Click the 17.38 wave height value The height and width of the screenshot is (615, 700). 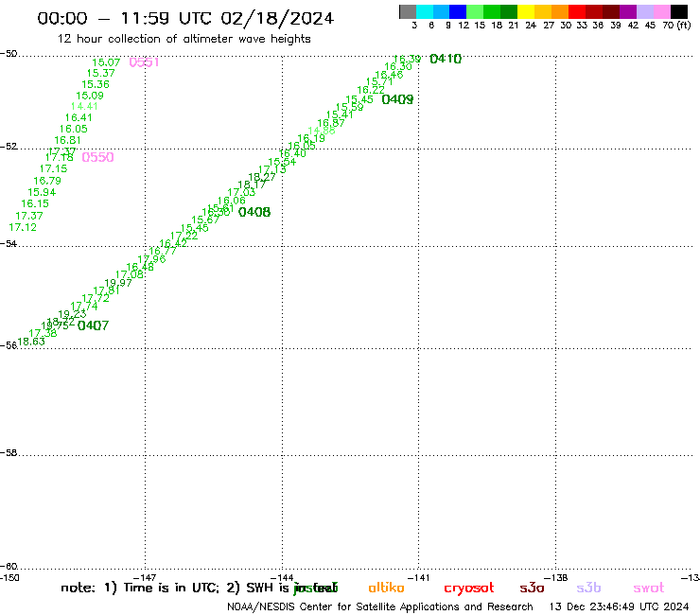point(43,333)
